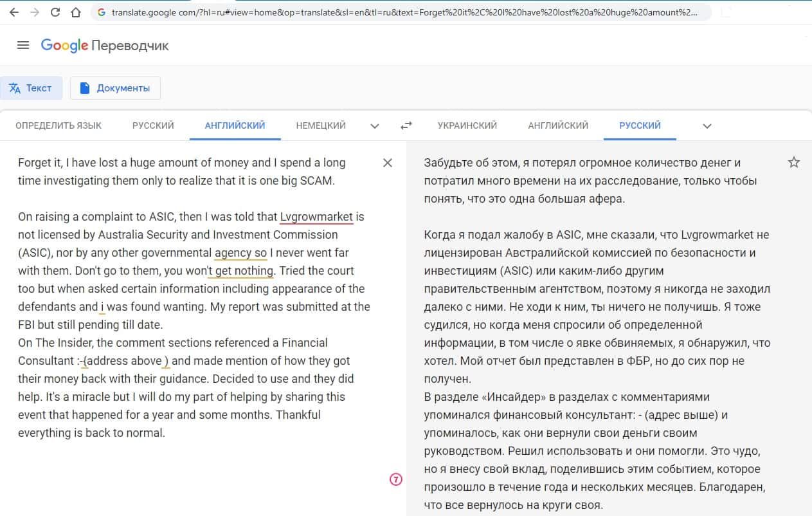Switch to the Документы mode button
Viewport: 812px width, 516px height.
(x=115, y=88)
